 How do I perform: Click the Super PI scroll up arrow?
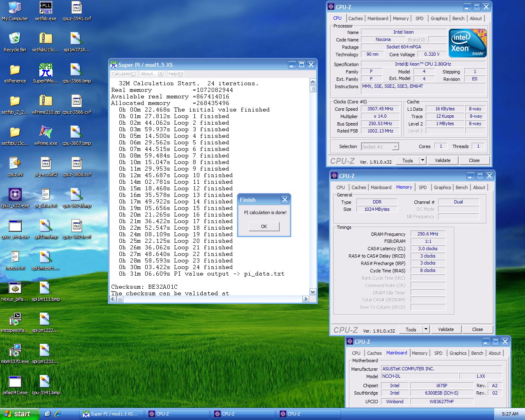tap(313, 82)
